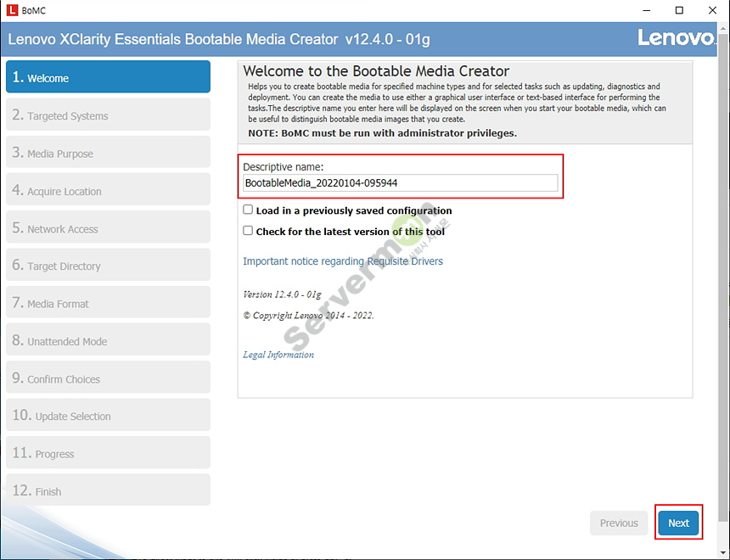Go to 11. Progress step
Image resolution: width=730 pixels, height=560 pixels.
(x=108, y=453)
